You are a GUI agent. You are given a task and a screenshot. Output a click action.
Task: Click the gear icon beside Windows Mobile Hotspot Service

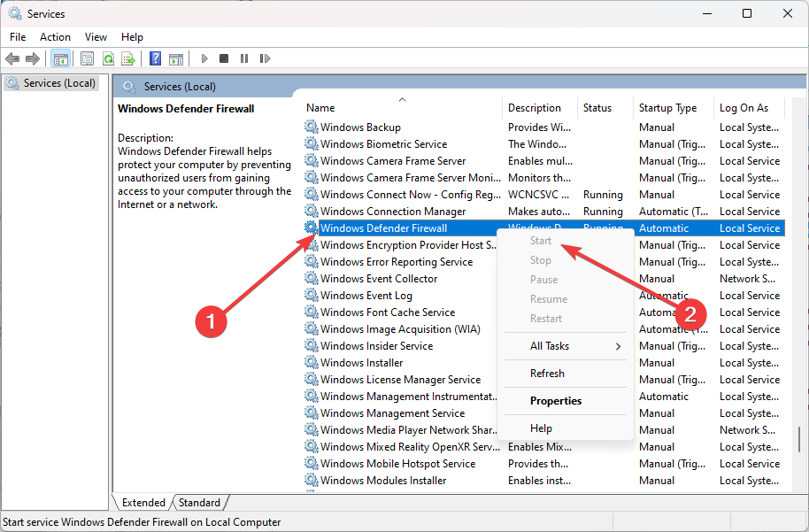pos(311,463)
